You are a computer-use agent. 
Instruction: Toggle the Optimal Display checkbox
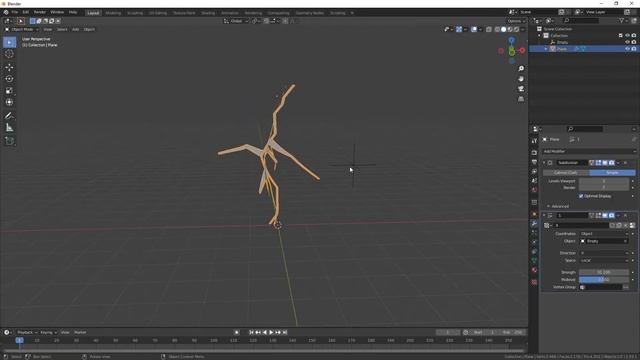pos(581,196)
